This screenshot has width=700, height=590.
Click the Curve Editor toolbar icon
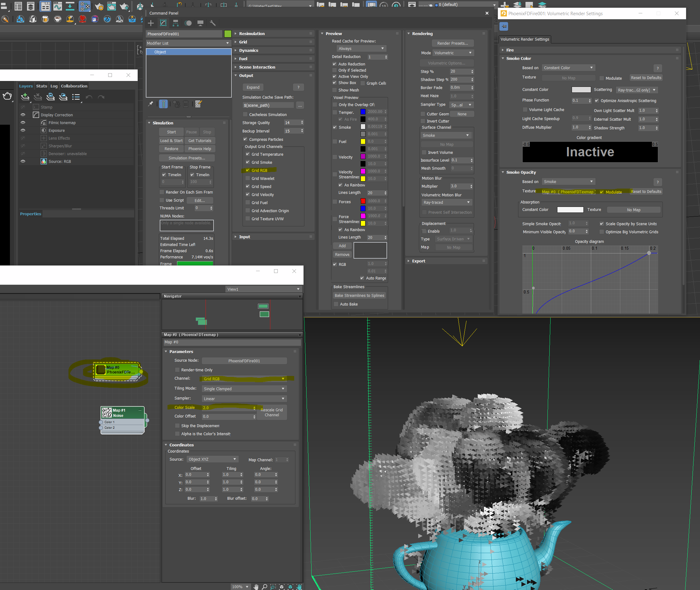point(57,6)
